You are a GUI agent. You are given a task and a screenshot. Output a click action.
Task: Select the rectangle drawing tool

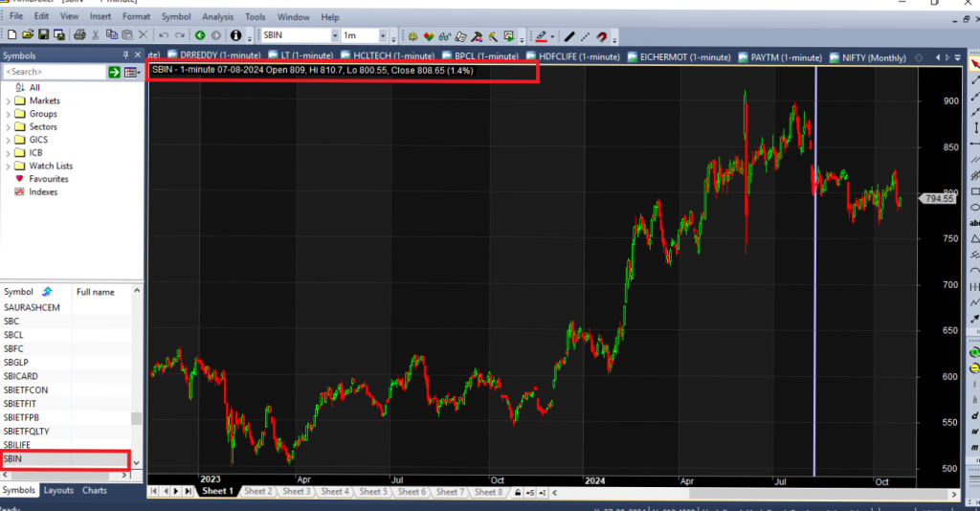[975, 191]
